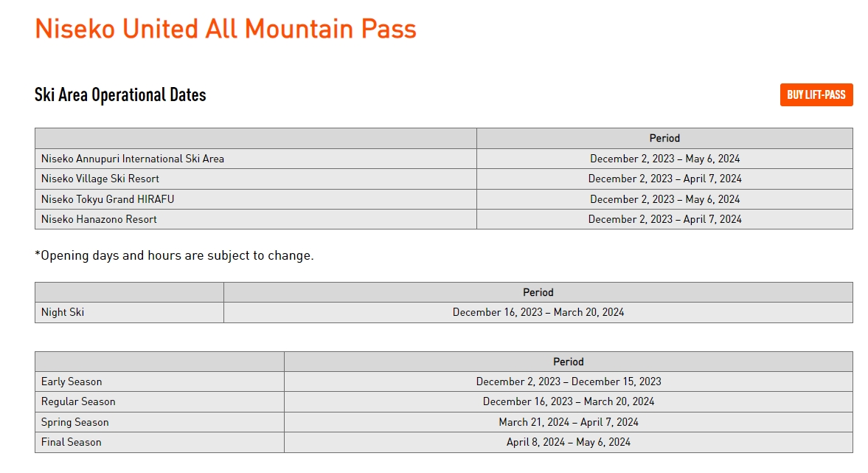The height and width of the screenshot is (473, 868).
Task: Click the opening days subject to change note
Action: (x=174, y=255)
